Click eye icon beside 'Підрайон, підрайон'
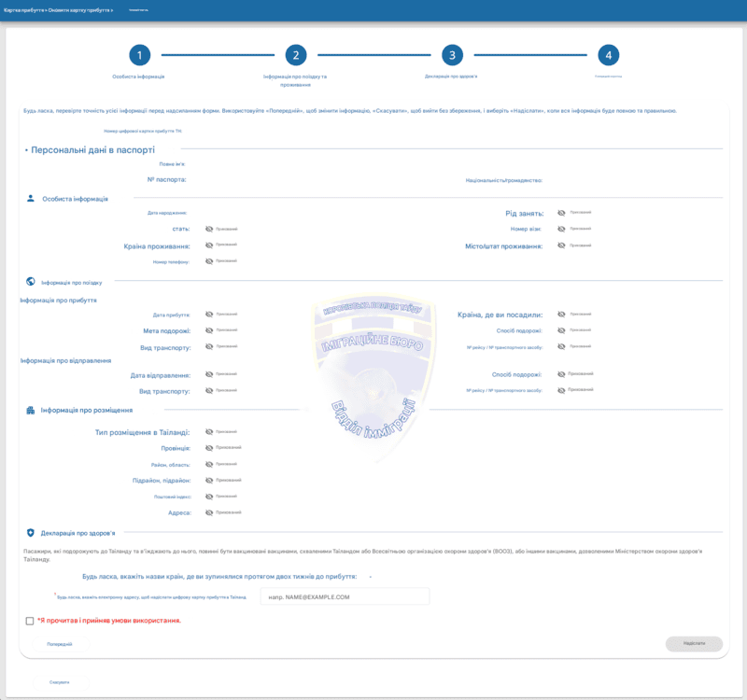This screenshot has height=700, width=747. [x=209, y=481]
